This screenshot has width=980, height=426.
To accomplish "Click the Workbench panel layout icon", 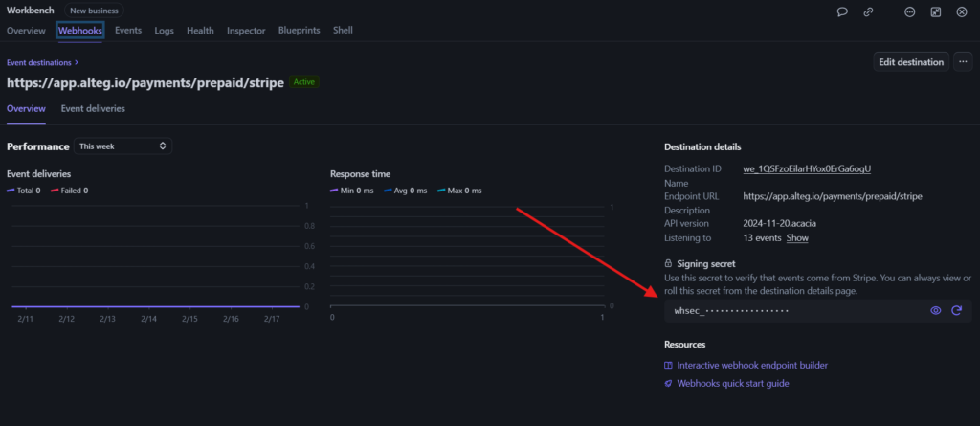I will 935,11.
